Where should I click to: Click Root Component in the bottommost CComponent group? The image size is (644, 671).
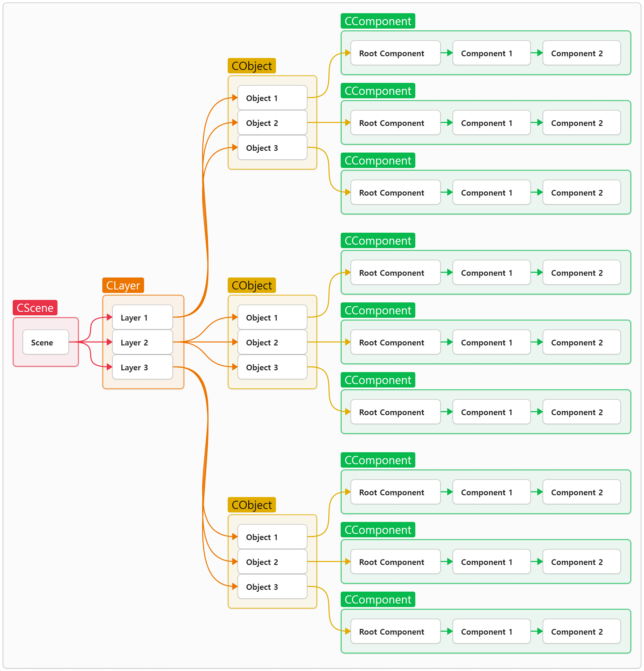coord(395,631)
